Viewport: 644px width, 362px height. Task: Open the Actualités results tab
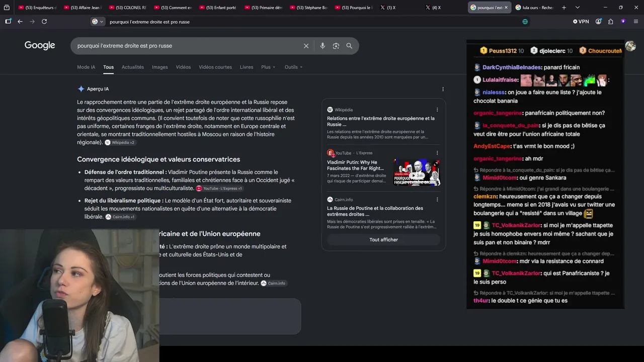[133, 67]
